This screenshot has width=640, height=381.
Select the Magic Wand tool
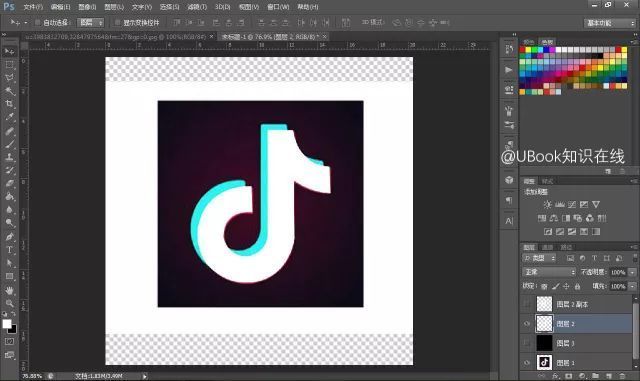click(9, 91)
